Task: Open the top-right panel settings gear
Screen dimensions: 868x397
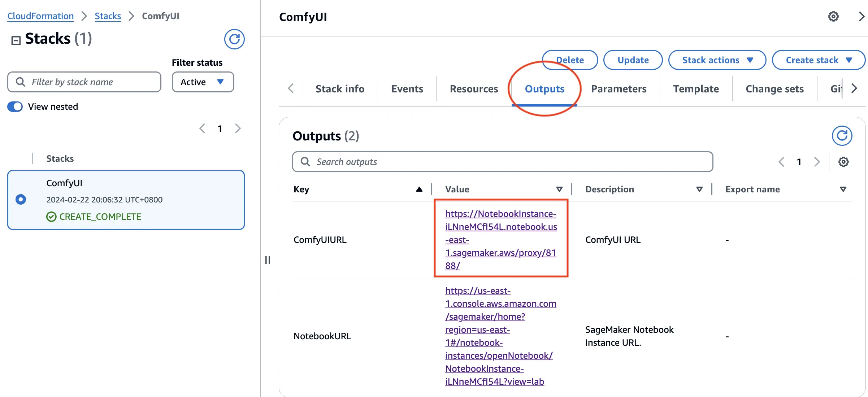Action: (x=833, y=17)
